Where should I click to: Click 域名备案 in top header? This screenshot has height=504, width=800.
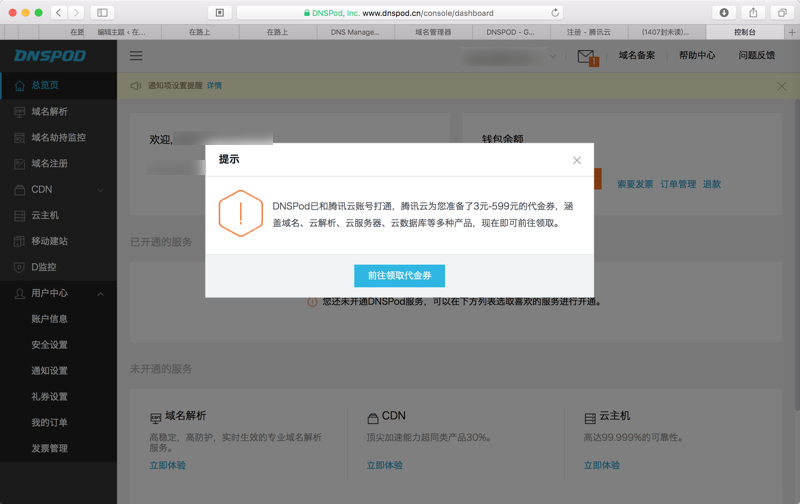(x=637, y=56)
